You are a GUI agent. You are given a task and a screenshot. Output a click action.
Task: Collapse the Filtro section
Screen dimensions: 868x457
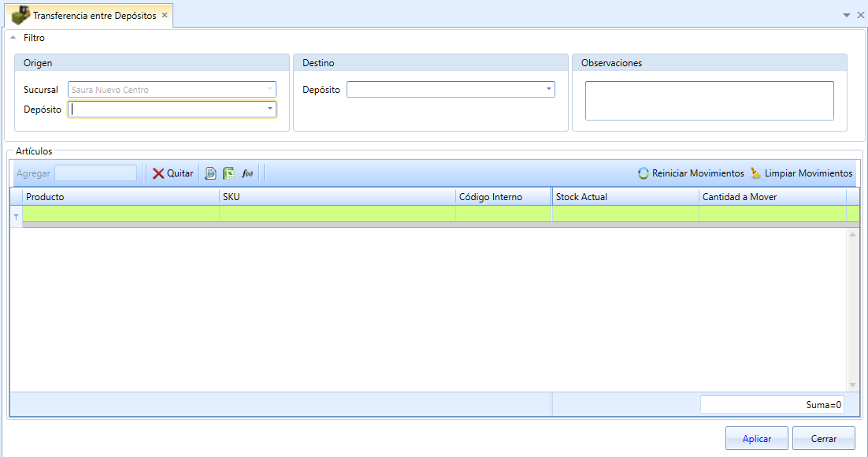pyautogui.click(x=13, y=38)
